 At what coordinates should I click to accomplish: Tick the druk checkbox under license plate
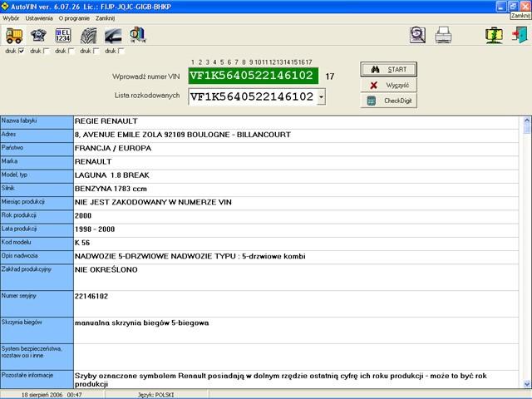71,51
